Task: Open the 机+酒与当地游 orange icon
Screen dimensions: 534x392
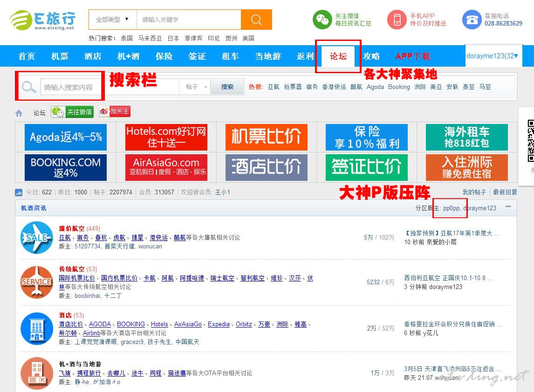Action: pos(36,373)
